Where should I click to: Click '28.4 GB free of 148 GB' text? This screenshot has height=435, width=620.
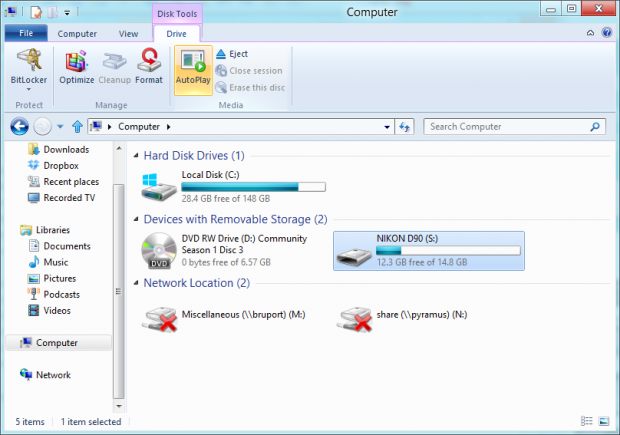point(226,199)
